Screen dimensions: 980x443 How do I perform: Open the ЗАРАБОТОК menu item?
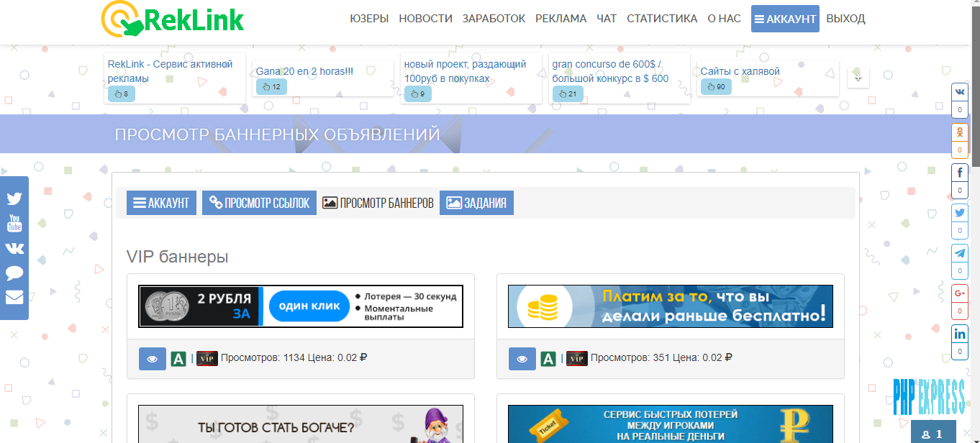(x=494, y=19)
